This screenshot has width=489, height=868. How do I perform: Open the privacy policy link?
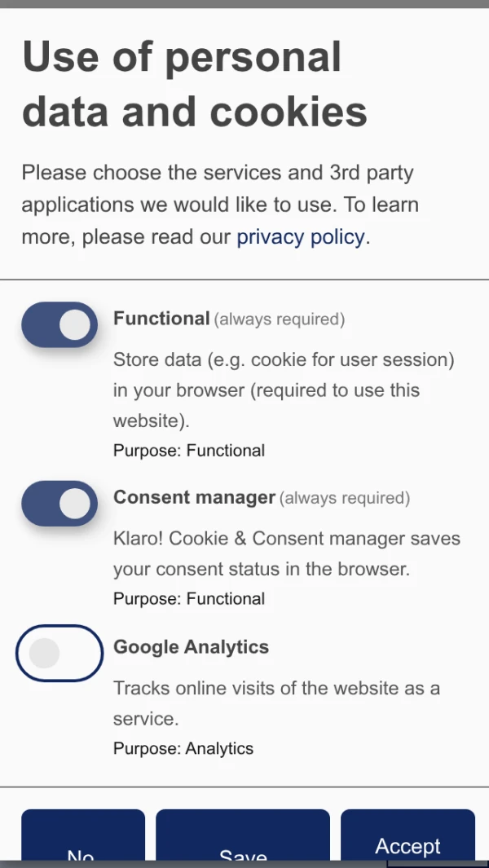300,237
